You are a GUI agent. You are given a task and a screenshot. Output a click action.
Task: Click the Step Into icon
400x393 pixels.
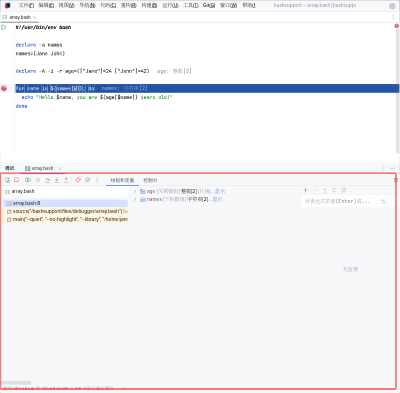(x=57, y=180)
